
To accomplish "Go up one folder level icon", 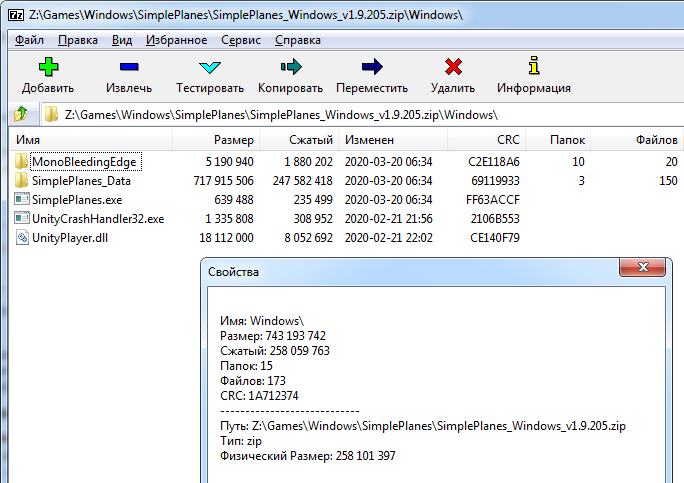I will [20, 114].
